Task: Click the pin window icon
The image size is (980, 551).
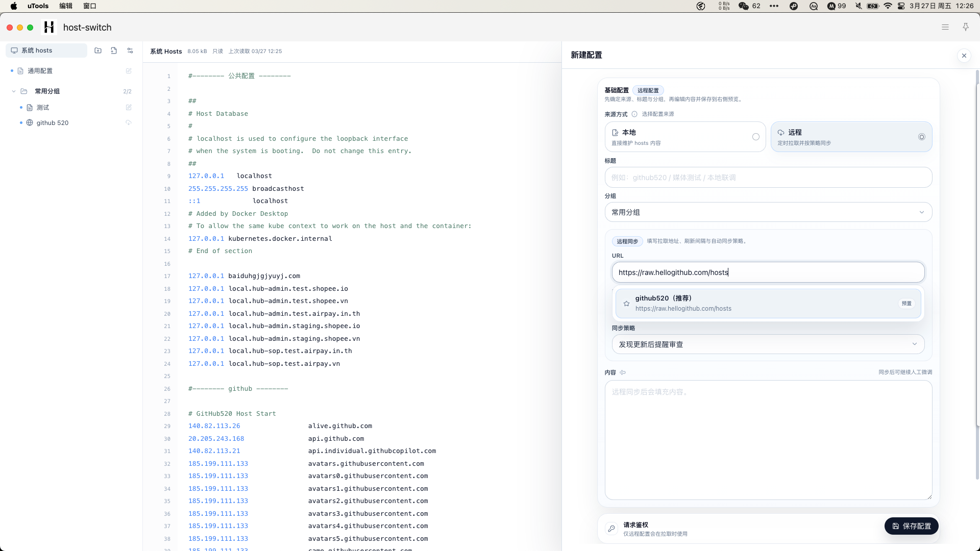Action: (965, 27)
